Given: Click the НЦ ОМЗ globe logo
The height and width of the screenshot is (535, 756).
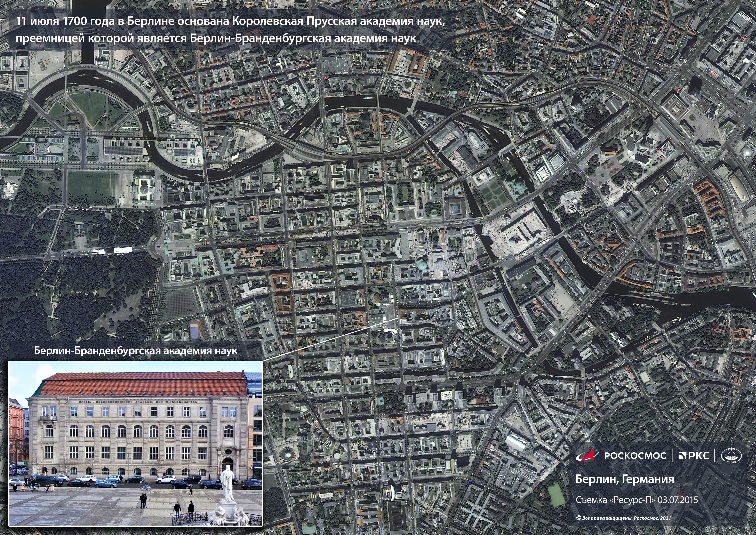Looking at the screenshot, I should (732, 456).
